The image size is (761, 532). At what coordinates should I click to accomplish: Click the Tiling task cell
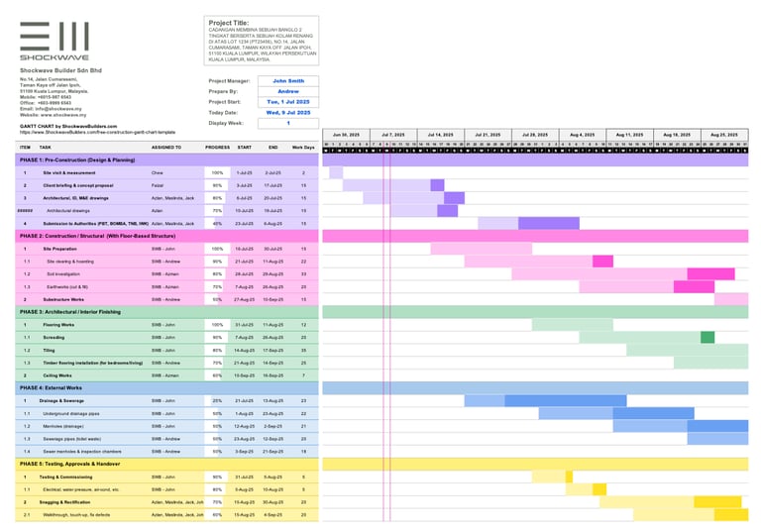click(x=49, y=351)
